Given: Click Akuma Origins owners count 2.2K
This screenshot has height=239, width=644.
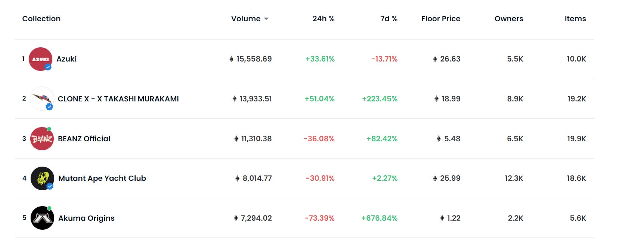Looking at the screenshot, I should (x=515, y=218).
